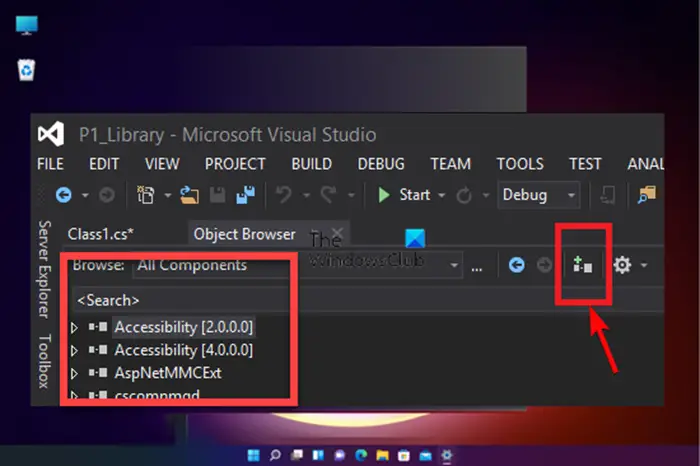The image size is (700, 466).
Task: Open the Redo history dropdown arrow
Action: [x=351, y=195]
